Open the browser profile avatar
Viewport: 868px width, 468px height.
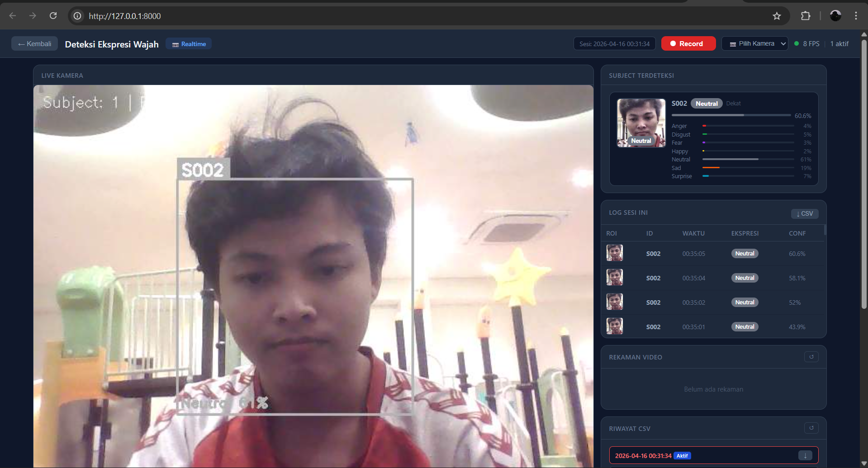[835, 16]
